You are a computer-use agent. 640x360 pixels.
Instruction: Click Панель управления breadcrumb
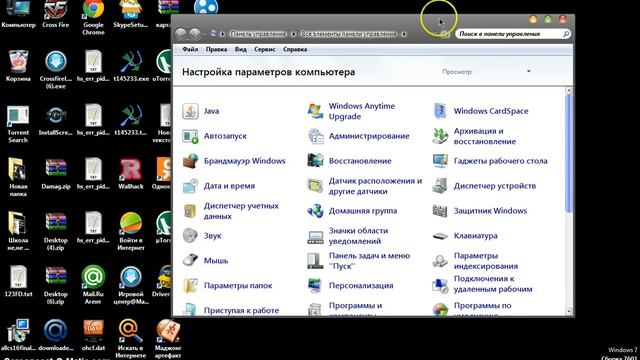pyautogui.click(x=258, y=34)
